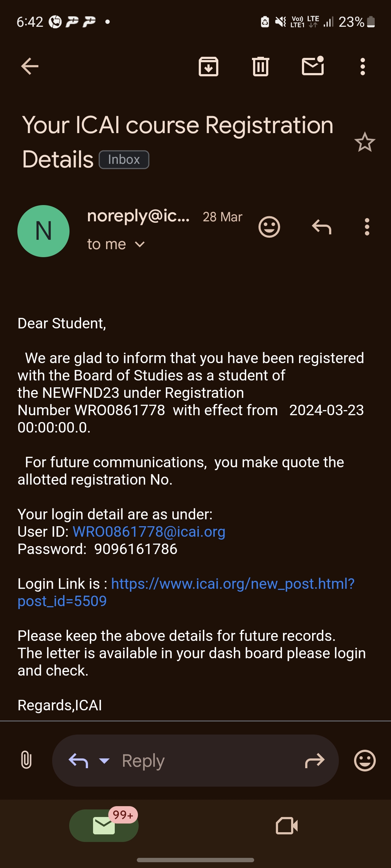Go back using the arrow icon
Screen dimensions: 391x868
pos(30,67)
